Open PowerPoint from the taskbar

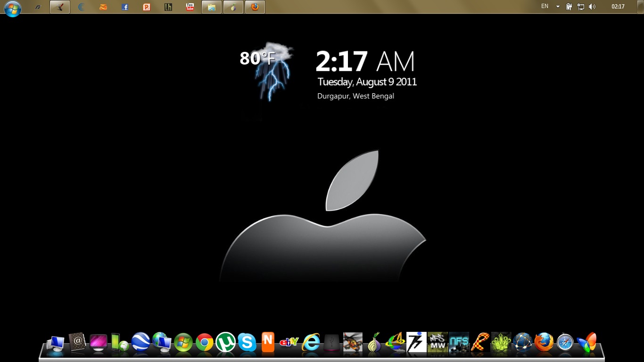tap(147, 7)
